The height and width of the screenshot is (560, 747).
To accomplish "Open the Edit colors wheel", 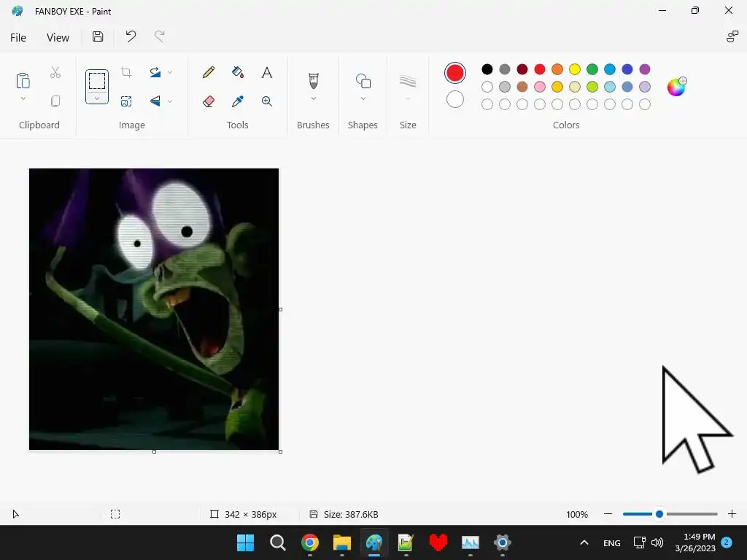I will (x=676, y=87).
